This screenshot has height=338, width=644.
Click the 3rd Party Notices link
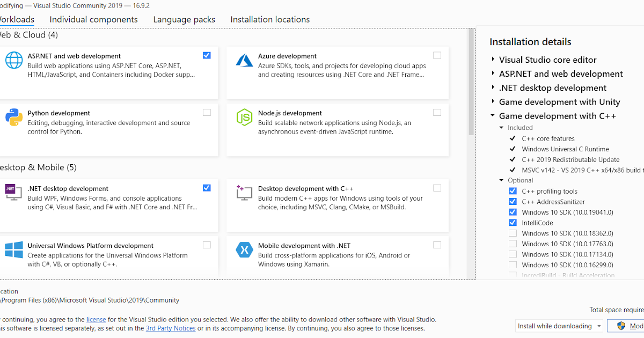(171, 328)
